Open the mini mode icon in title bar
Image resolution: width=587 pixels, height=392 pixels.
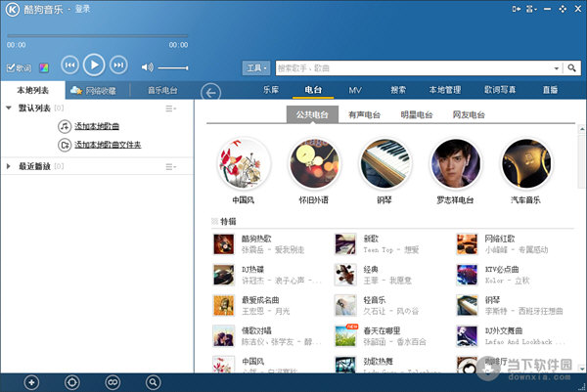pyautogui.click(x=517, y=9)
